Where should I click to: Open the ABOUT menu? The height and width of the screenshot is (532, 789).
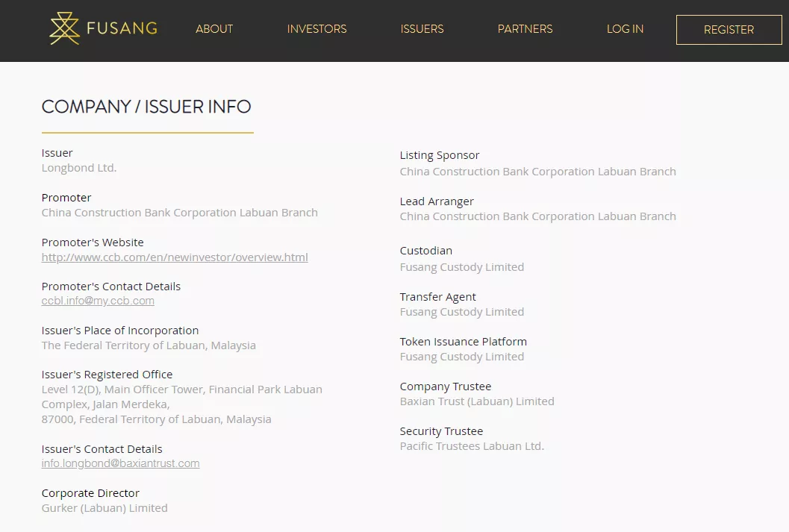coord(214,29)
